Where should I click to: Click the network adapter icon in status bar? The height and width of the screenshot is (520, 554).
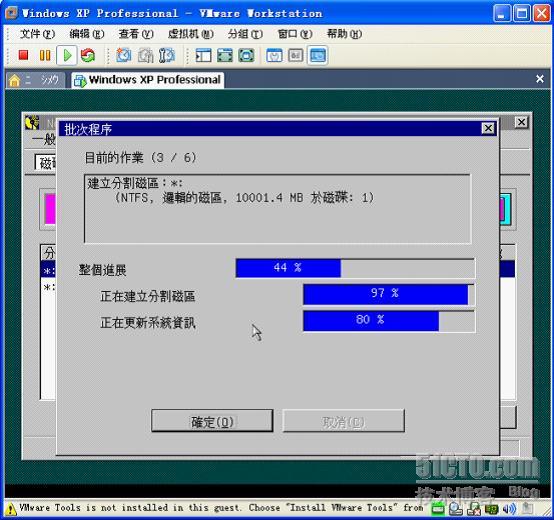pos(491,509)
